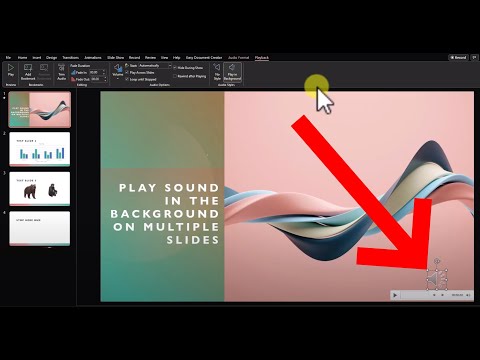Adjust the Fade In stepper arrows

104,72
